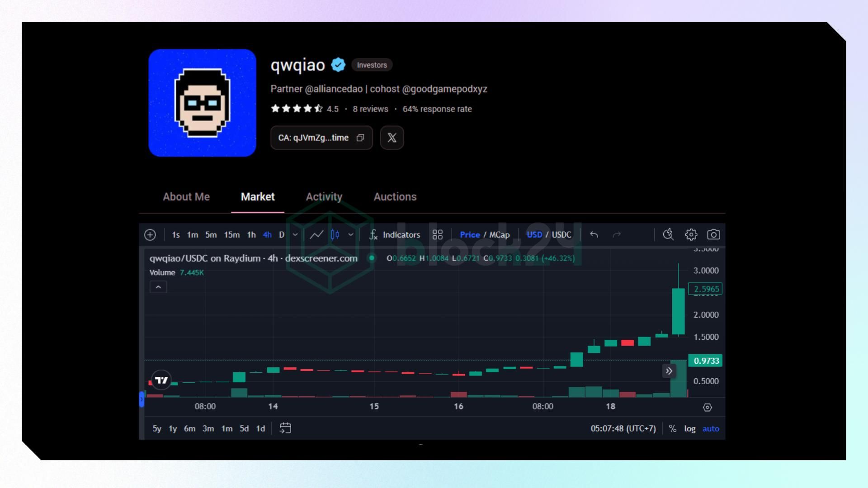
Task: Select the Market tab
Action: pyautogui.click(x=258, y=197)
